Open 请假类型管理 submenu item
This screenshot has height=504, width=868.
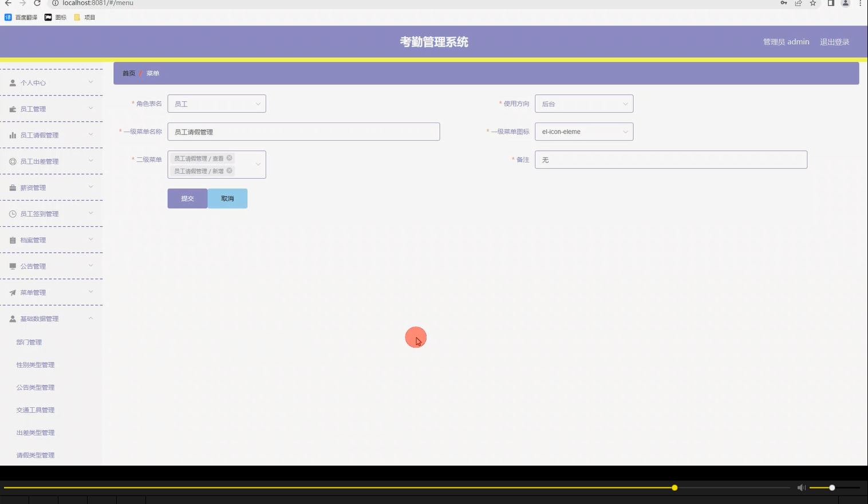pyautogui.click(x=35, y=455)
